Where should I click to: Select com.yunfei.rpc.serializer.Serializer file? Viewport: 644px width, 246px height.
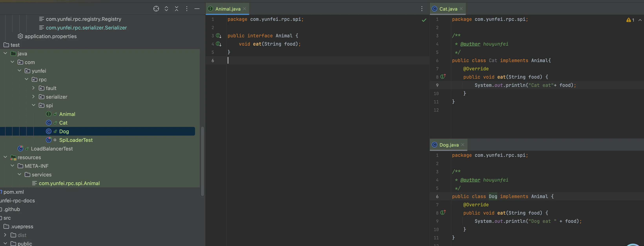tap(86, 28)
